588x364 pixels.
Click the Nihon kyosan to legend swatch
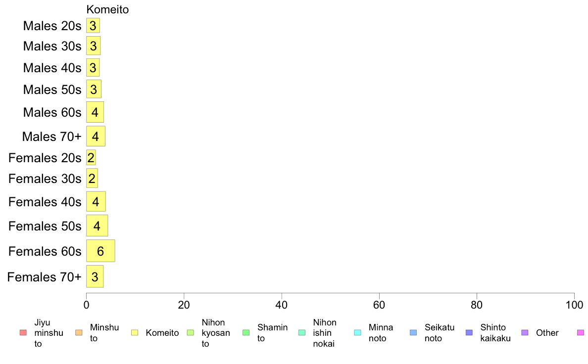[x=191, y=332]
